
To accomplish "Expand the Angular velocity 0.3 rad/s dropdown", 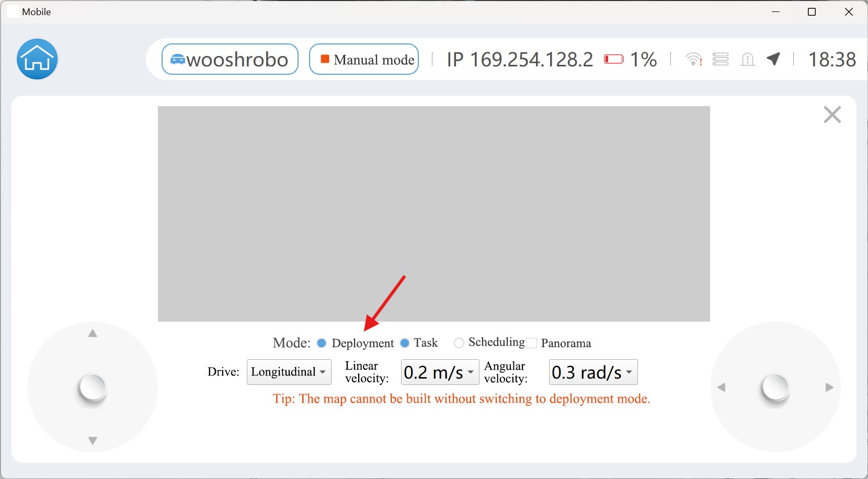I will pyautogui.click(x=593, y=372).
